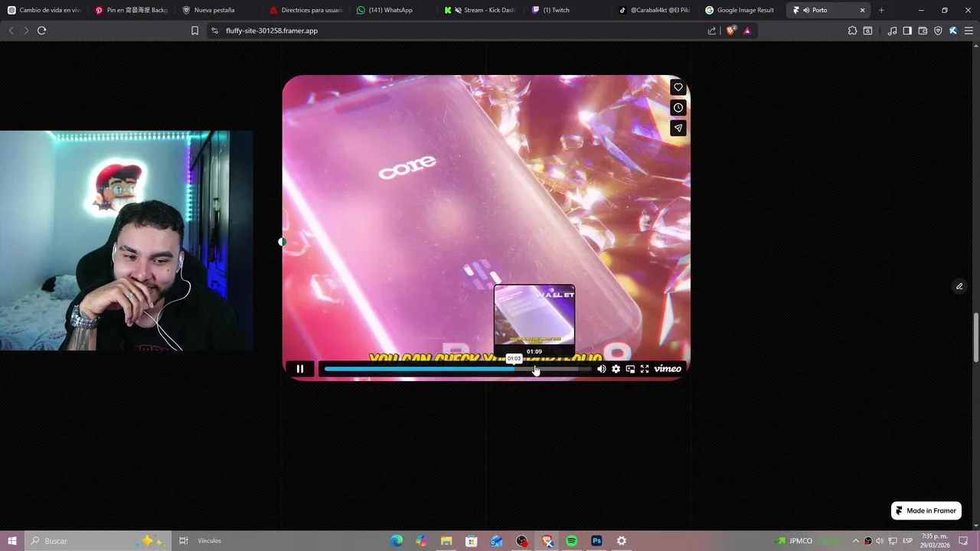This screenshot has height=551, width=980.
Task: Open the taskbar clock and calendar
Action: [936, 540]
